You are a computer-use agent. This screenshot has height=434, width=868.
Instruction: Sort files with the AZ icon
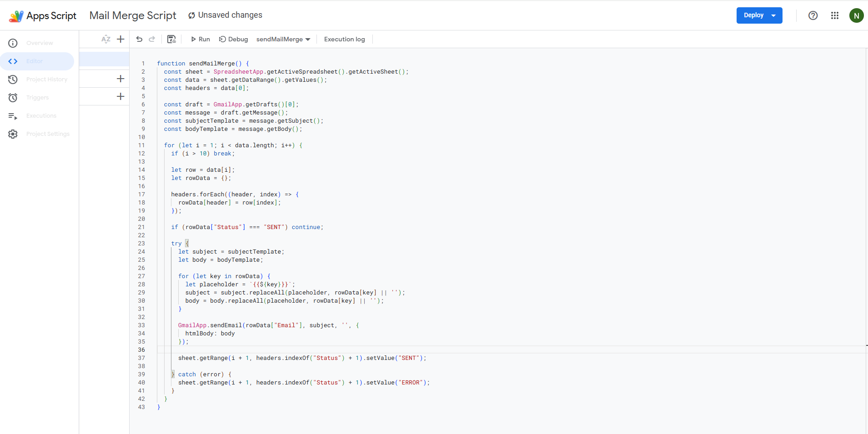click(x=106, y=39)
